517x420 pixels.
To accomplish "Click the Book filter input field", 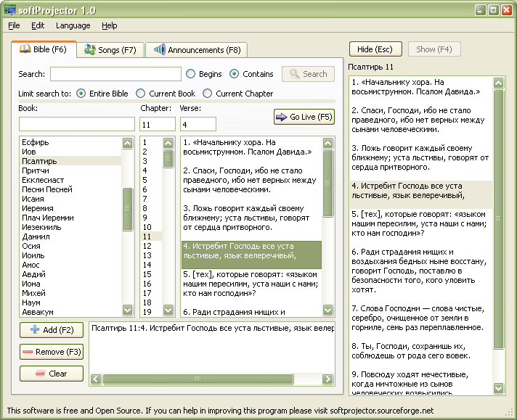I will 77,124.
